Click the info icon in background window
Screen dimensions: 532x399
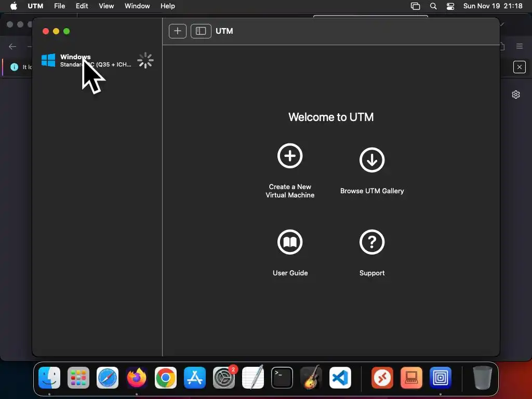click(x=14, y=67)
